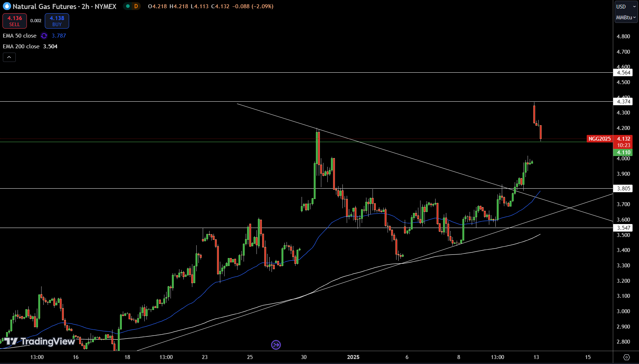This screenshot has height=364, width=639.
Task: Click the EMA 50 purple refresh icon
Action: click(44, 36)
